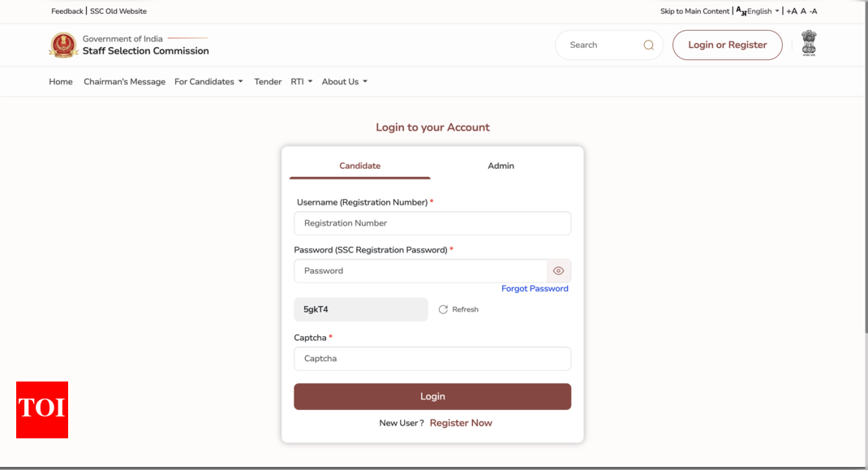Switch to the Admin login tab
868x470 pixels.
(501, 166)
